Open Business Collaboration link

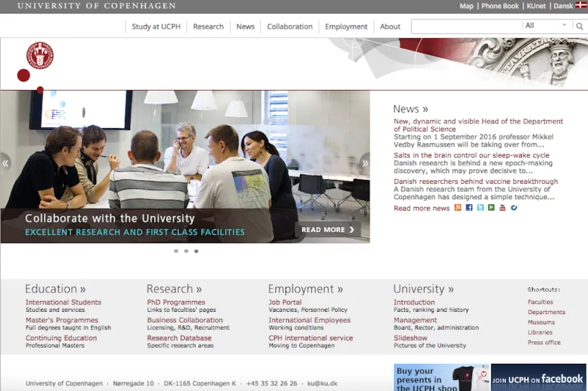185,320
